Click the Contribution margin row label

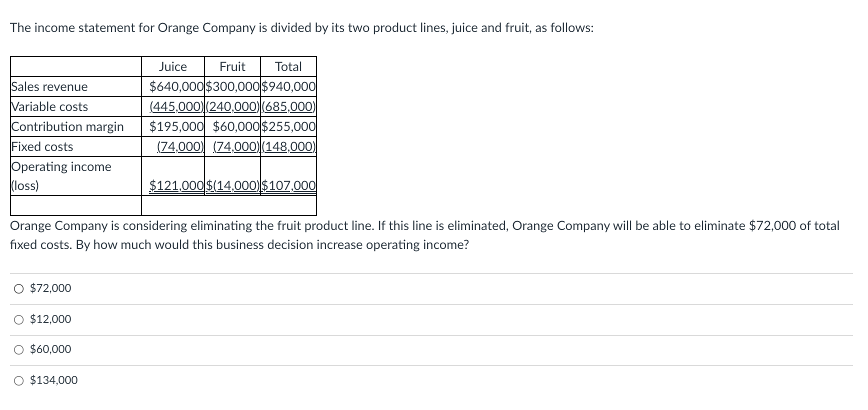click(67, 126)
